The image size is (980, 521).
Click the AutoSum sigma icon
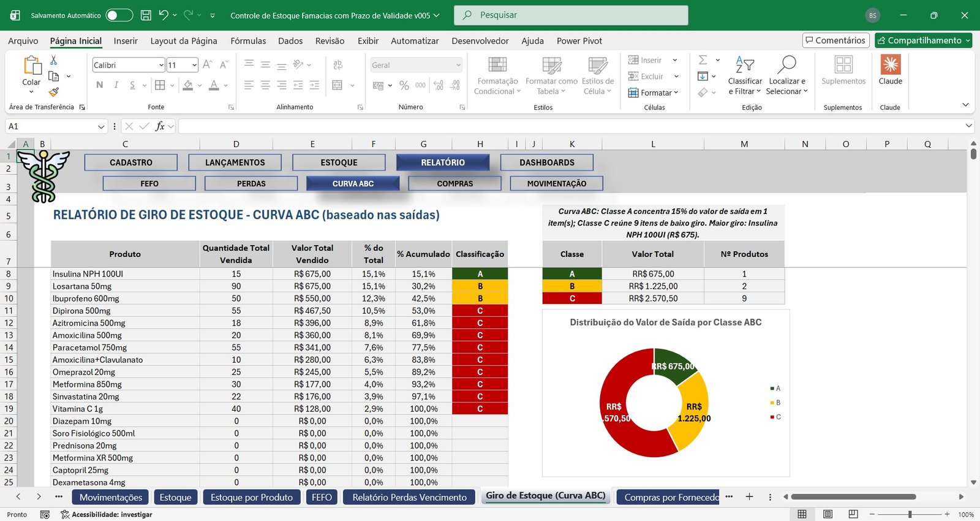click(703, 60)
